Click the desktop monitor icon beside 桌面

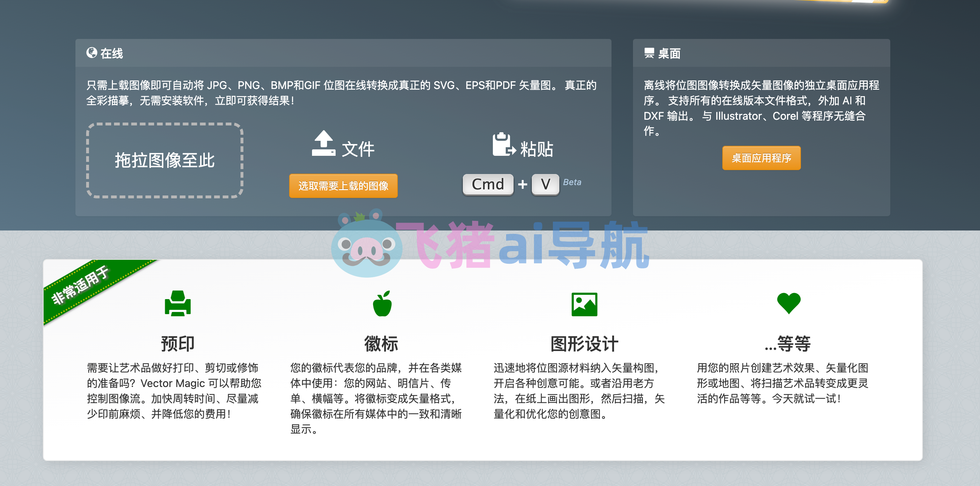tap(649, 53)
